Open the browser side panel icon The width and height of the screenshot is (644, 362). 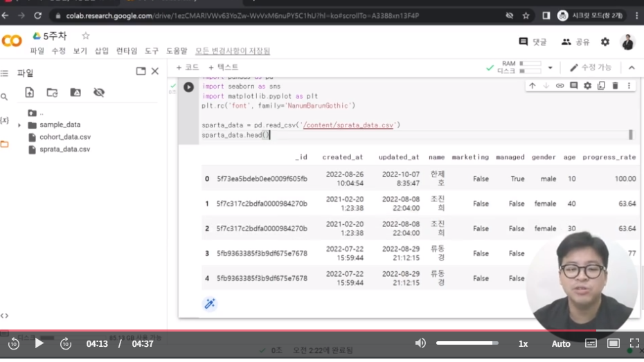tap(546, 16)
